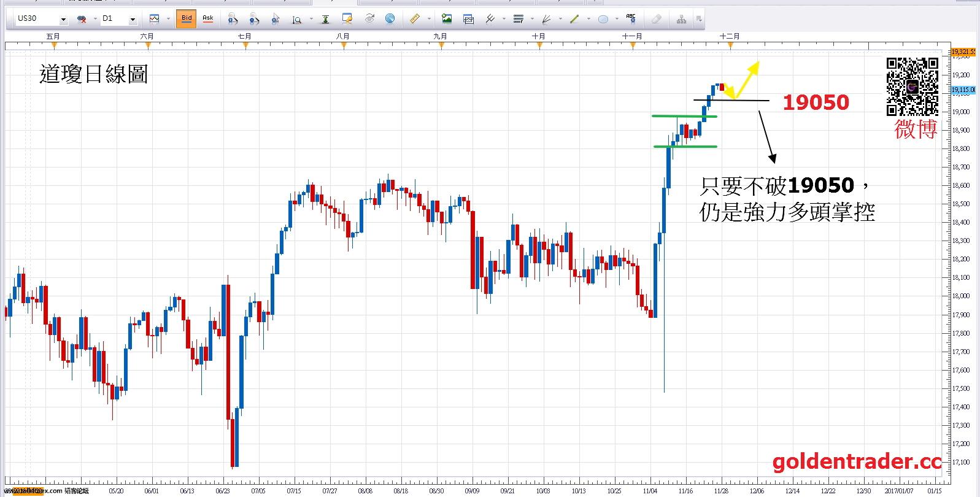
Task: Toggle the Bid price button
Action: (x=186, y=19)
